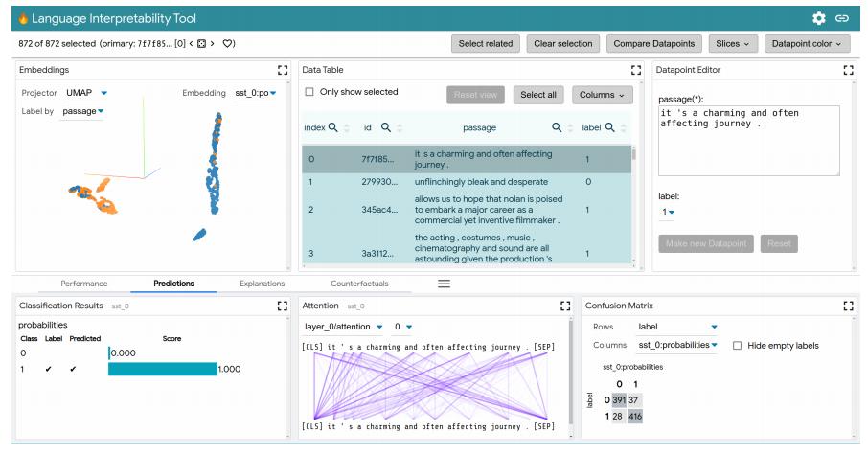This screenshot has width=868, height=454.
Task: Click confusion matrix cell 416
Action: 635,416
